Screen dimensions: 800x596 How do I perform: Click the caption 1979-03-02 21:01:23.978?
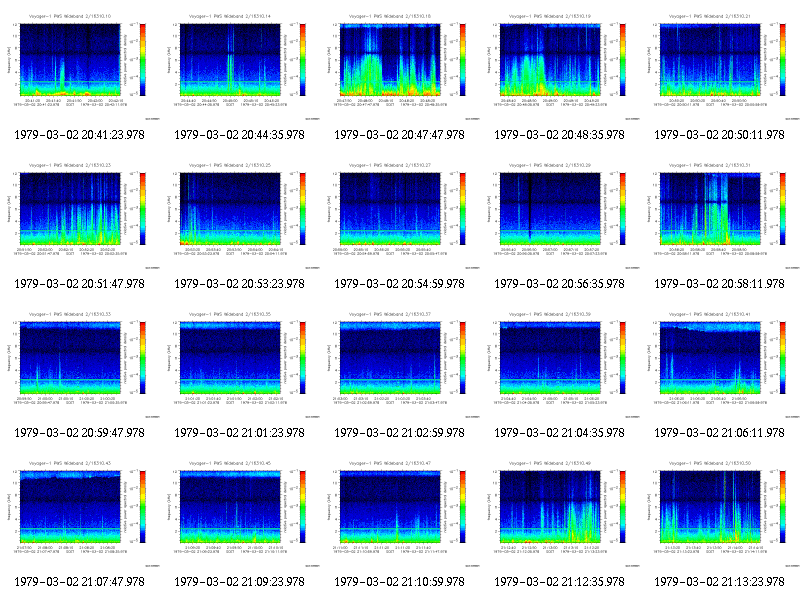[x=240, y=433]
